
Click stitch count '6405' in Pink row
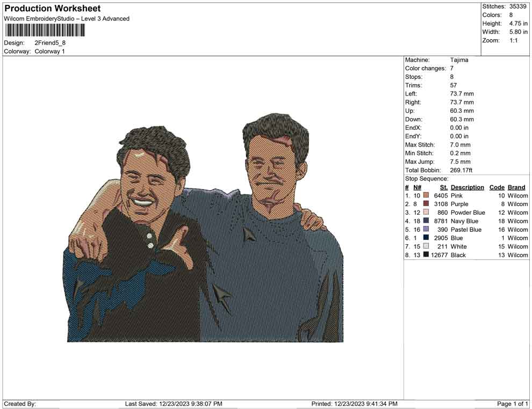click(441, 195)
